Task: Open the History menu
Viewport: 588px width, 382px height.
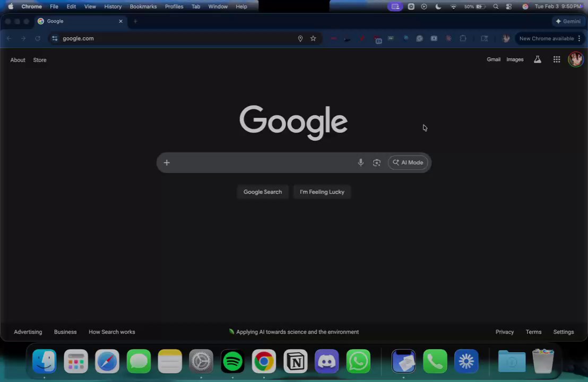Action: click(113, 6)
